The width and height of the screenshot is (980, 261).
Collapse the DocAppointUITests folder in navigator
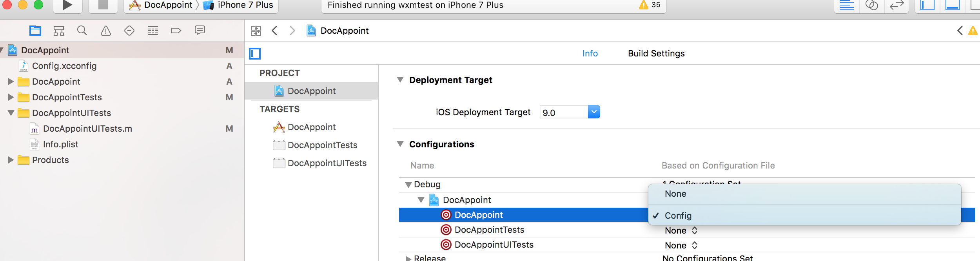click(x=11, y=113)
